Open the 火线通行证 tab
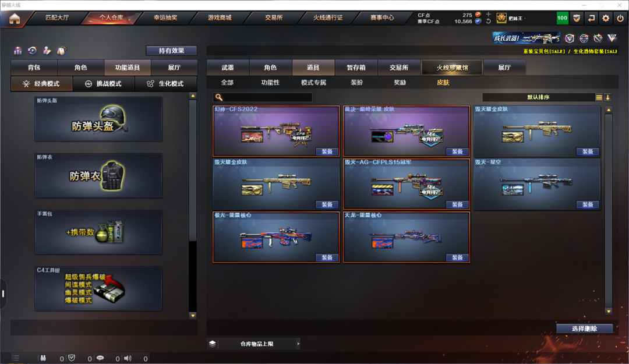This screenshot has width=629, height=364. pos(328,17)
